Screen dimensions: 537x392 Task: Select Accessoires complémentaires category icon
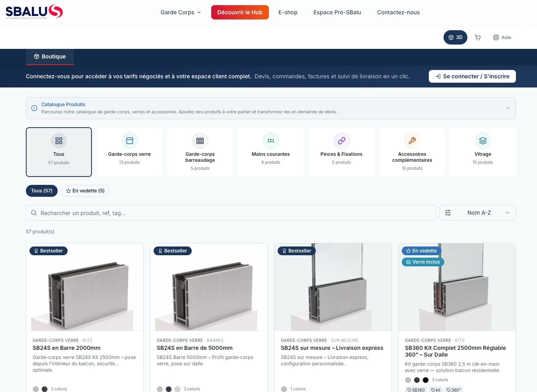pyautogui.click(x=412, y=141)
